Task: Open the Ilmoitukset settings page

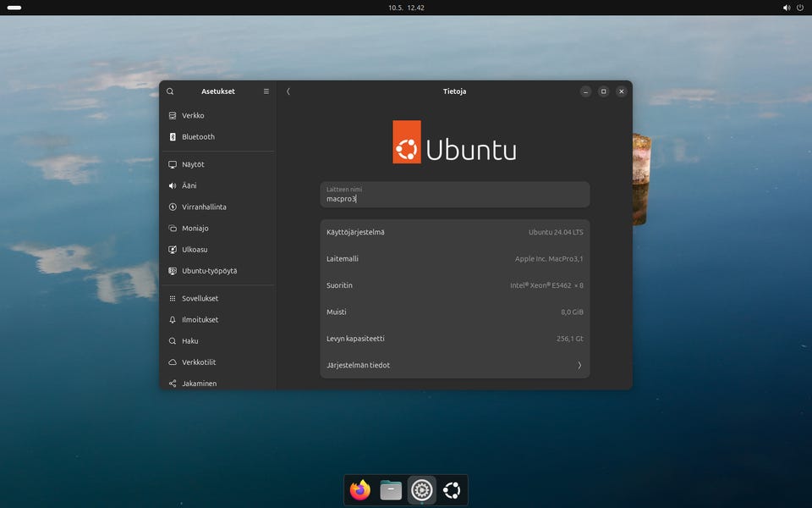Action: [x=218, y=320]
